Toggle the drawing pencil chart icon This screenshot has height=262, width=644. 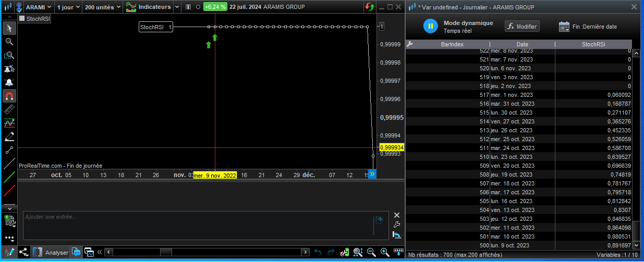click(x=9, y=252)
